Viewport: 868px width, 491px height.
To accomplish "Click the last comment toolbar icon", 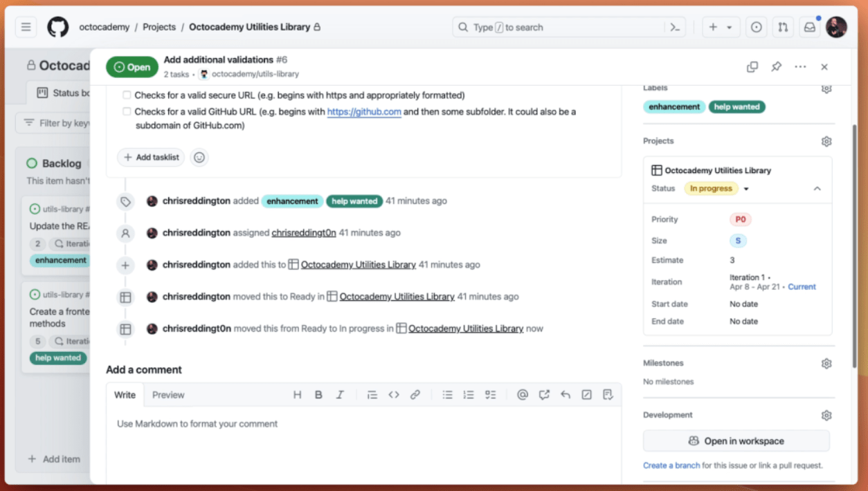I will (x=608, y=395).
